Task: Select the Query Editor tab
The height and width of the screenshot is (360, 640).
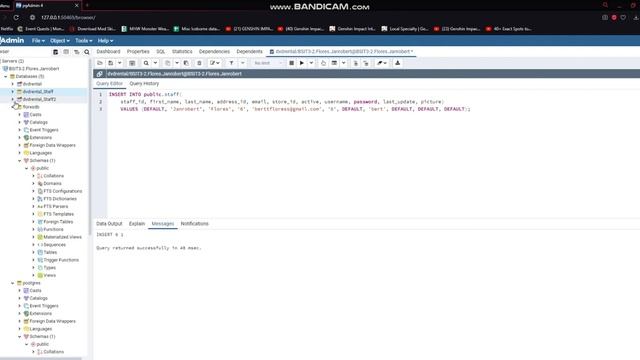Action: (109, 84)
